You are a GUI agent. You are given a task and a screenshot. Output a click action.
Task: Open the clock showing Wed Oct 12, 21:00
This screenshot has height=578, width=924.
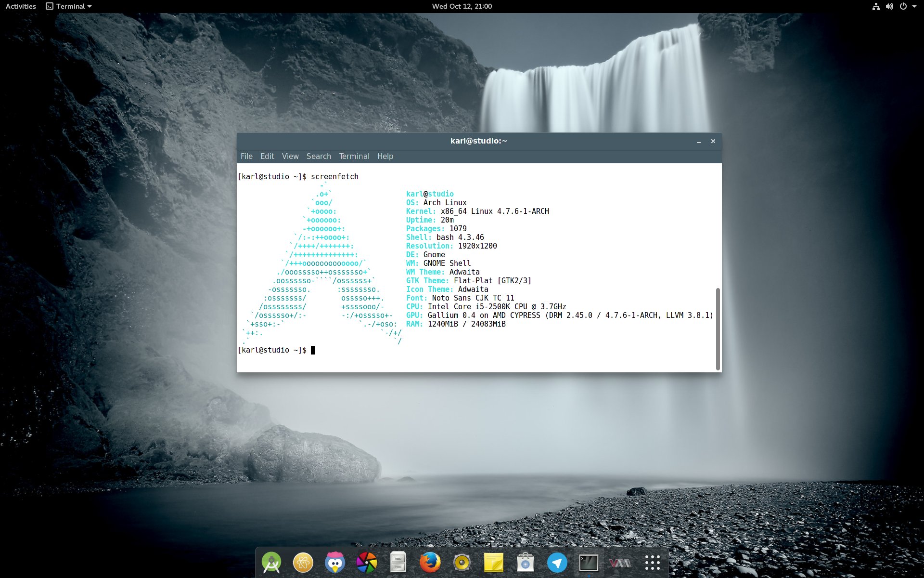[x=462, y=6]
